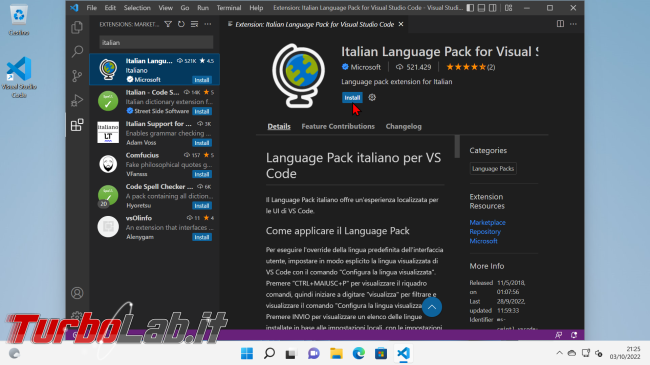Select the Language Packs category tag
This screenshot has height=365, width=650.
(x=493, y=168)
